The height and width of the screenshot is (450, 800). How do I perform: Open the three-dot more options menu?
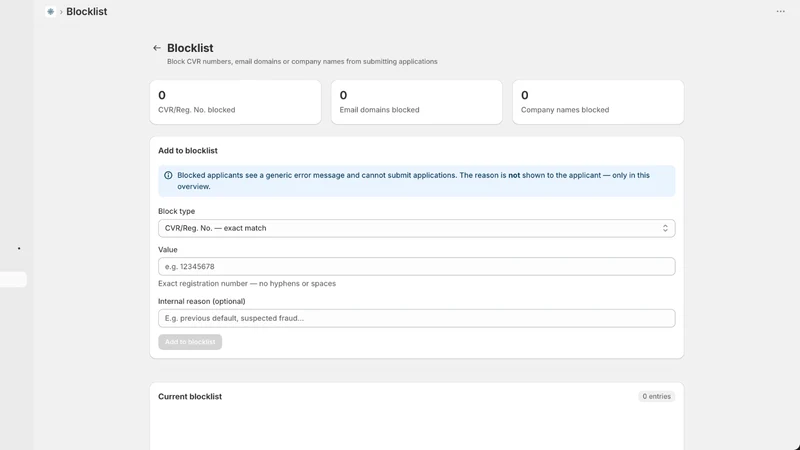click(781, 11)
